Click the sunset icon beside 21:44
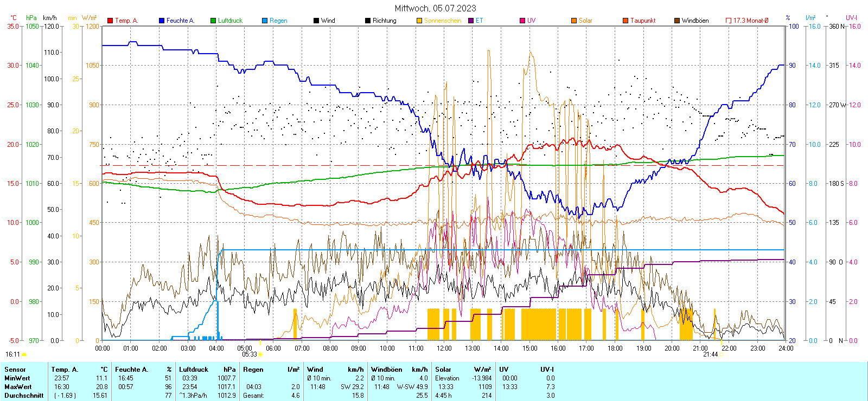Viewport: 868px width, 401px height. coord(722,354)
